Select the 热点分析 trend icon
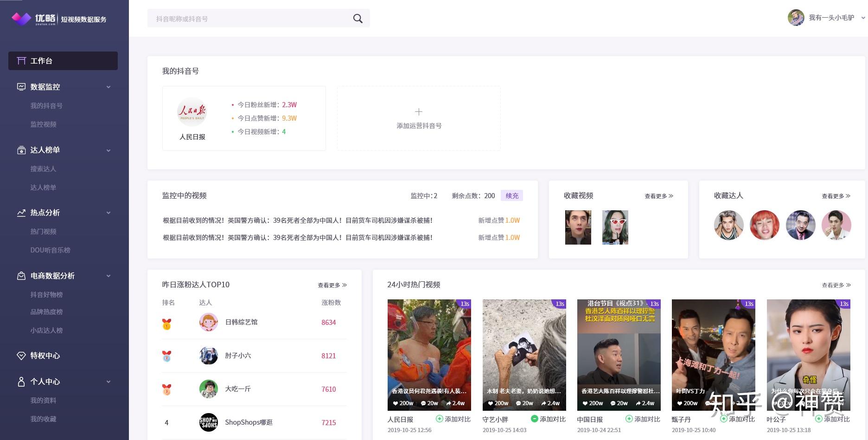This screenshot has height=440, width=868. pyautogui.click(x=21, y=213)
